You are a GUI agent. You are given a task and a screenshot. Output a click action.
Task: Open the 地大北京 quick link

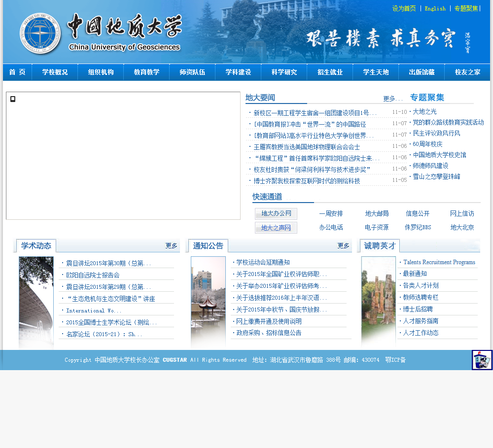(462, 227)
